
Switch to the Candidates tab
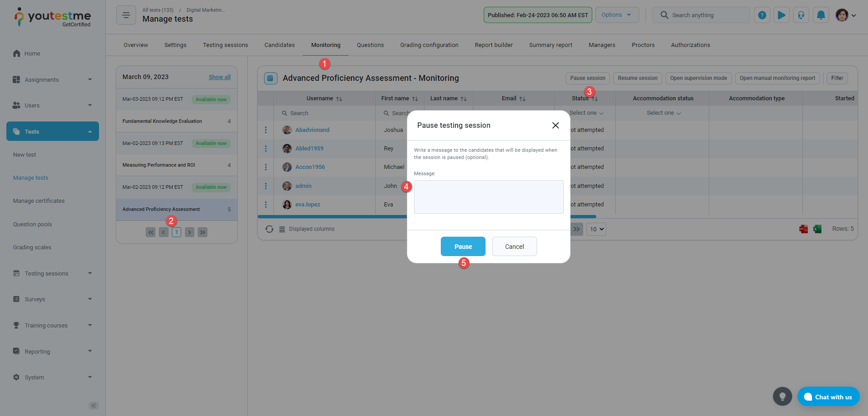pyautogui.click(x=279, y=45)
